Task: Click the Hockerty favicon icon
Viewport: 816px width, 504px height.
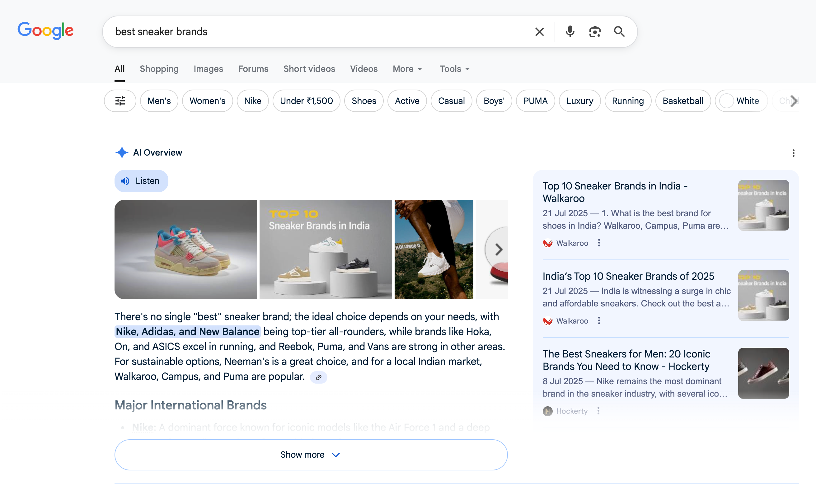Action: (547, 411)
